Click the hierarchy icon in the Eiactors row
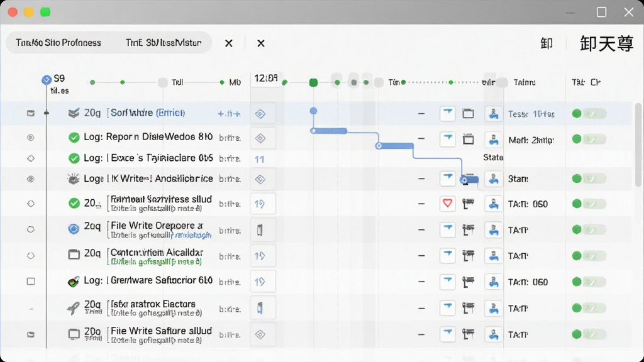The height and width of the screenshot is (362, 644). (x=468, y=308)
